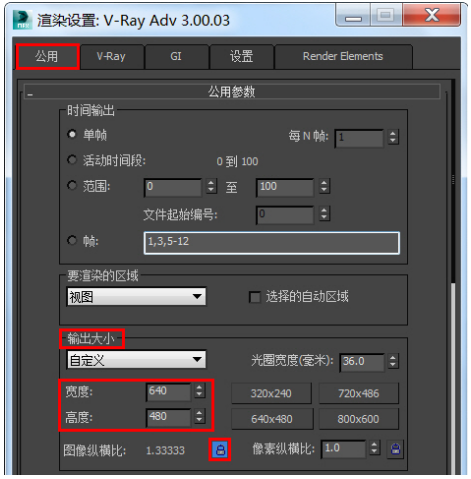Screen dimensions: 471x479
Task: Select Active Time Segment radio button
Action: click(72, 160)
